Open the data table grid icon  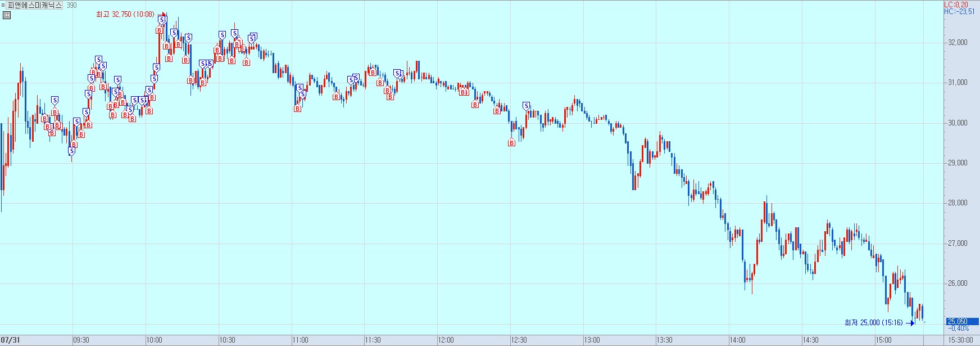tap(6, 15)
